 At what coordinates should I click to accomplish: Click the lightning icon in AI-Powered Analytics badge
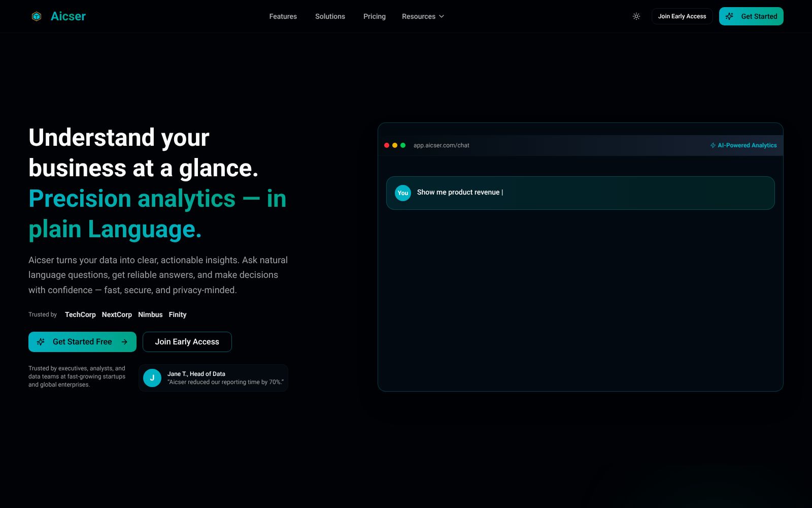coord(713,145)
